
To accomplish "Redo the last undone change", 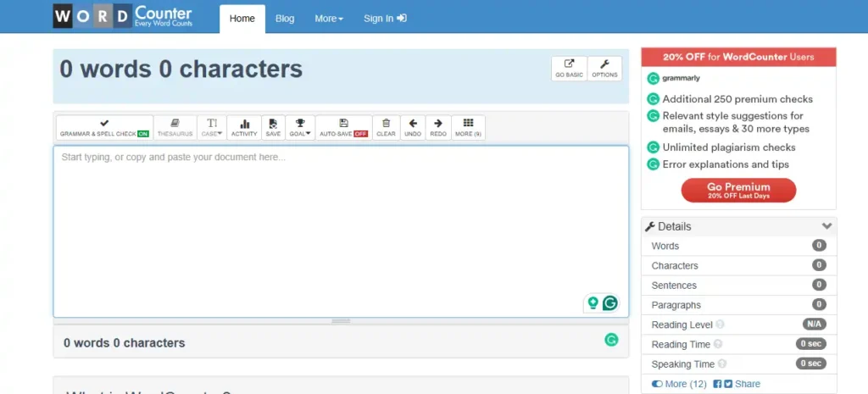I will pos(438,128).
